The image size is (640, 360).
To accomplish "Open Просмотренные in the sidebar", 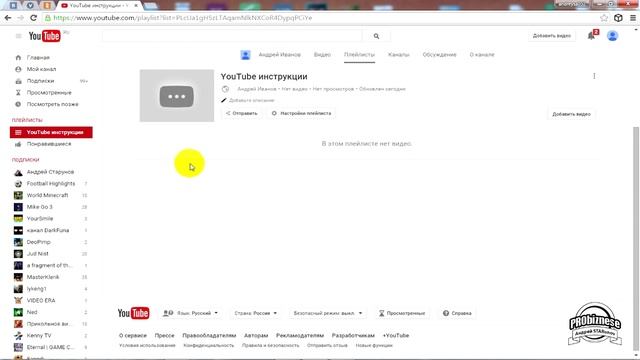I will pos(49,93).
